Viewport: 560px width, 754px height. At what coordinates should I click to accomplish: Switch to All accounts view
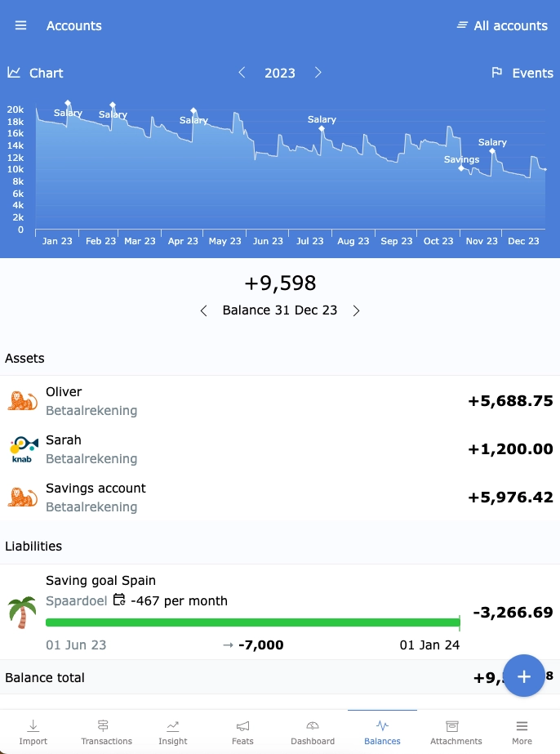[x=502, y=25]
